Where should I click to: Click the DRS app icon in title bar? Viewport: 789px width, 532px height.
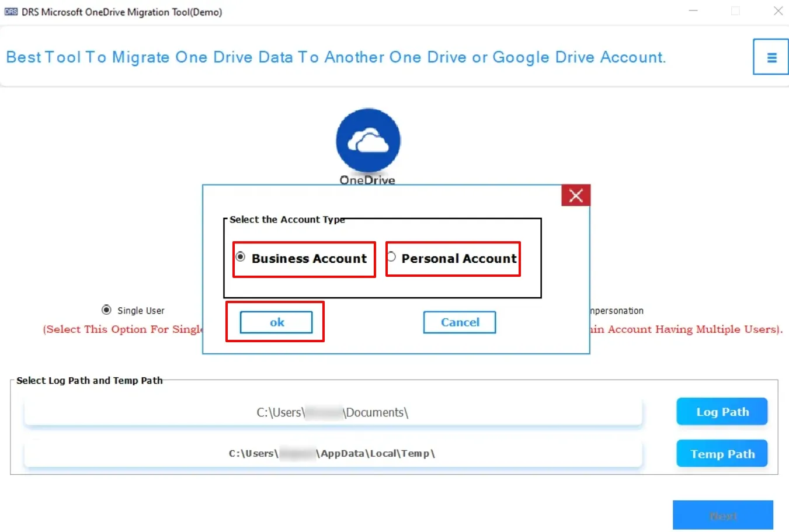11,12
